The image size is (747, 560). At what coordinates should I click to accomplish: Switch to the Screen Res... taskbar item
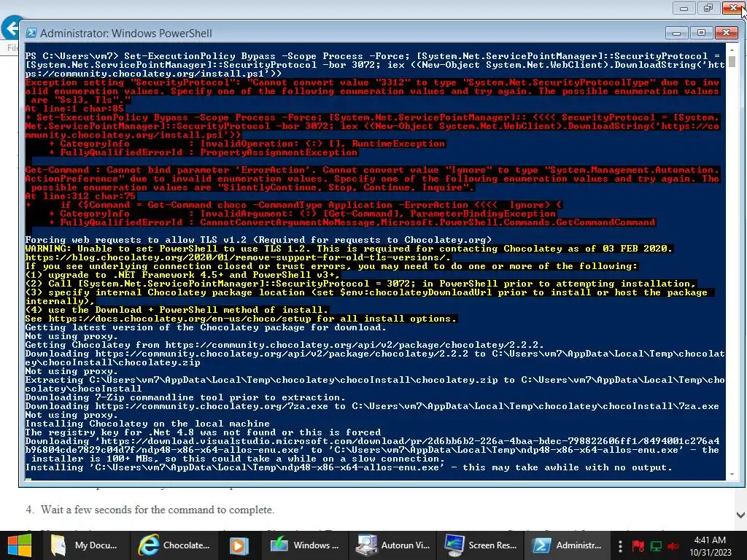(x=481, y=545)
